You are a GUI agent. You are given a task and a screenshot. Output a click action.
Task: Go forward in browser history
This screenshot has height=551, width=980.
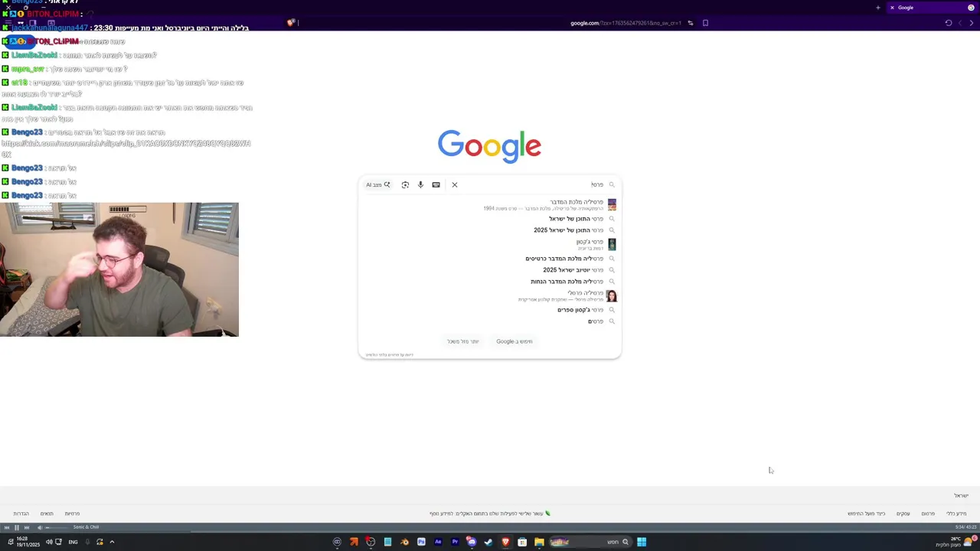coord(961,23)
